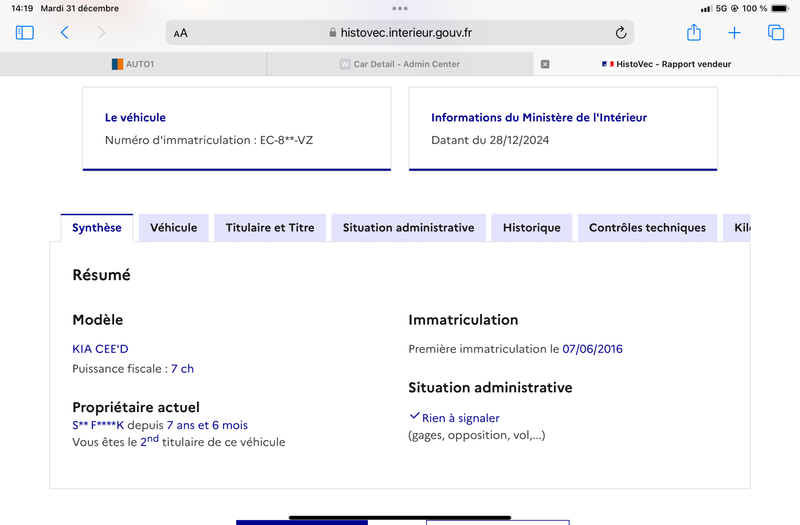Click the Rien à signaler status
Image resolution: width=800 pixels, height=525 pixels.
(461, 418)
